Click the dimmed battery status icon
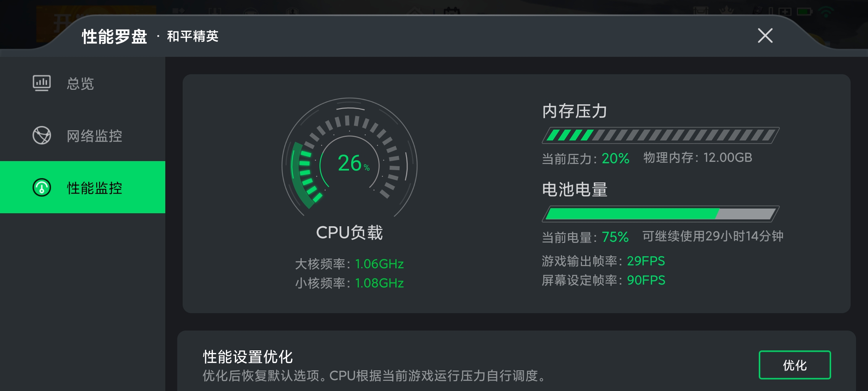The width and height of the screenshot is (868, 391). [804, 12]
